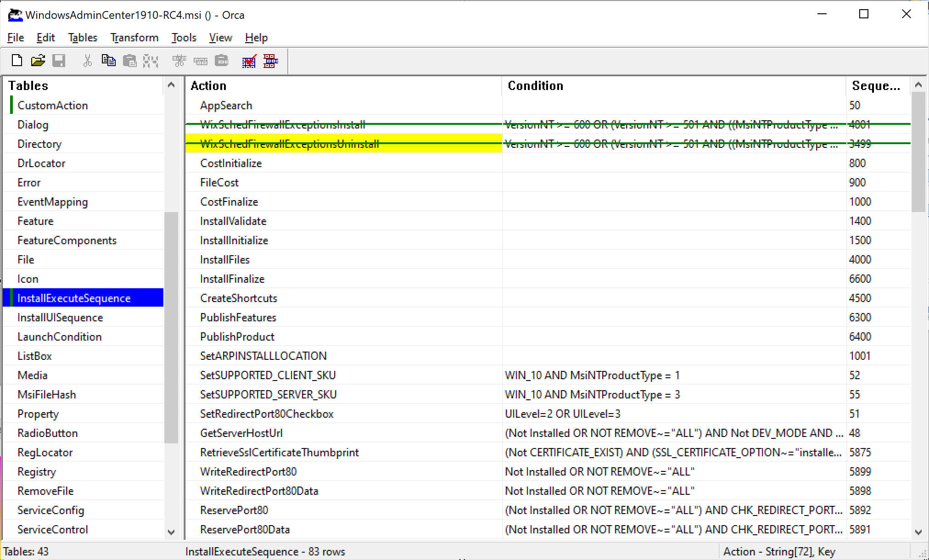Open the Edit menu
This screenshot has height=560, width=929.
(45, 38)
